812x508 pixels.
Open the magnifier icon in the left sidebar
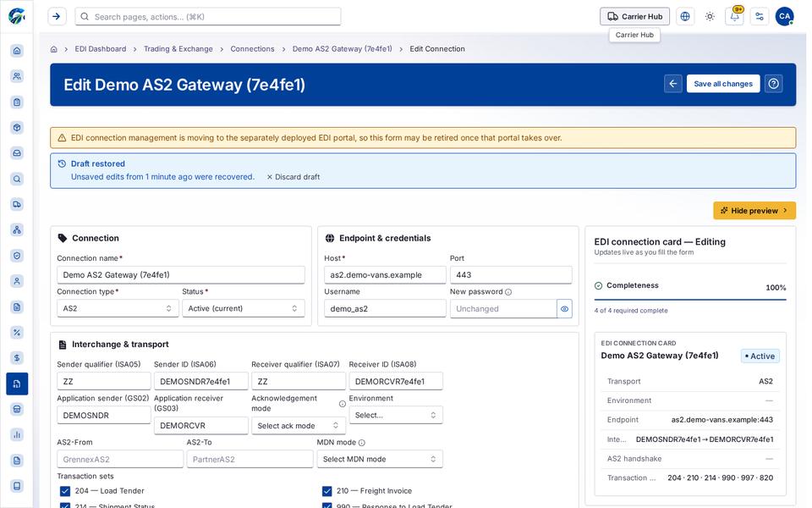pyautogui.click(x=17, y=179)
